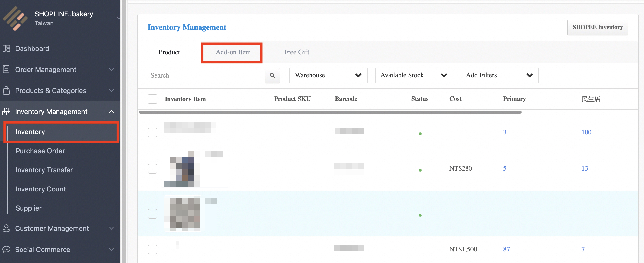Open Supplier submenu item
Image resolution: width=644 pixels, height=263 pixels.
pos(29,208)
